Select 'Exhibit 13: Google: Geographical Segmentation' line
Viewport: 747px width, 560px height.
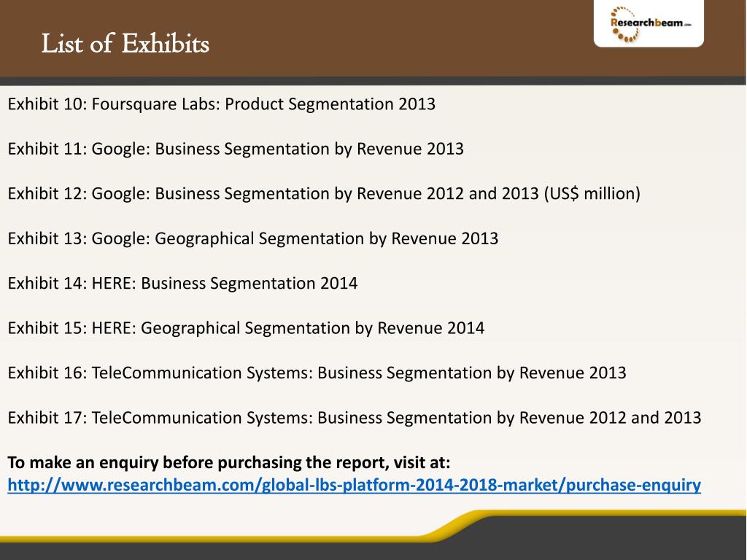click(x=253, y=238)
